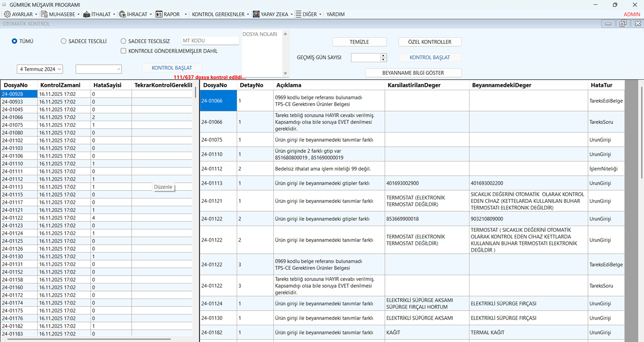644x342 pixels.
Task: Increase GEÇMİŞ GÜN SAYISI with up arrow
Action: 384,55
